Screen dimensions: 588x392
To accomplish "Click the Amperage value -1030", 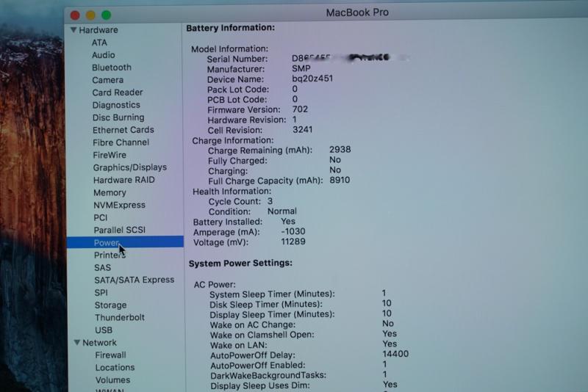I will coord(293,231).
